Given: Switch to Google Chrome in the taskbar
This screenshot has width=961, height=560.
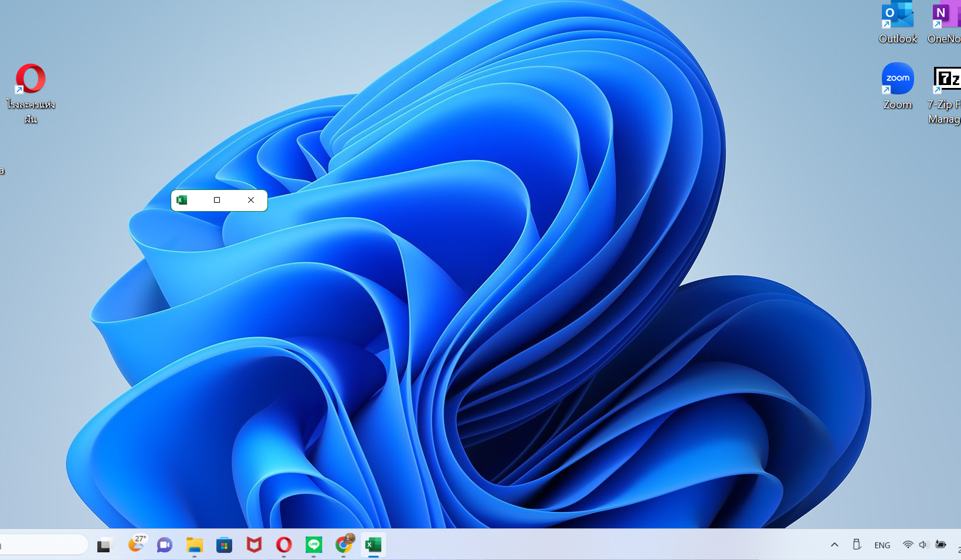Looking at the screenshot, I should (344, 545).
